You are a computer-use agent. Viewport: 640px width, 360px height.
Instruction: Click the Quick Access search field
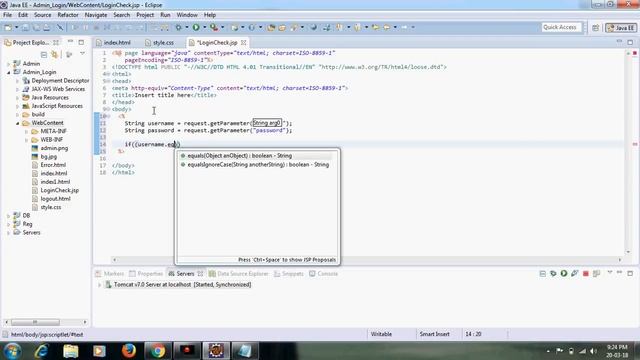[x=560, y=27]
